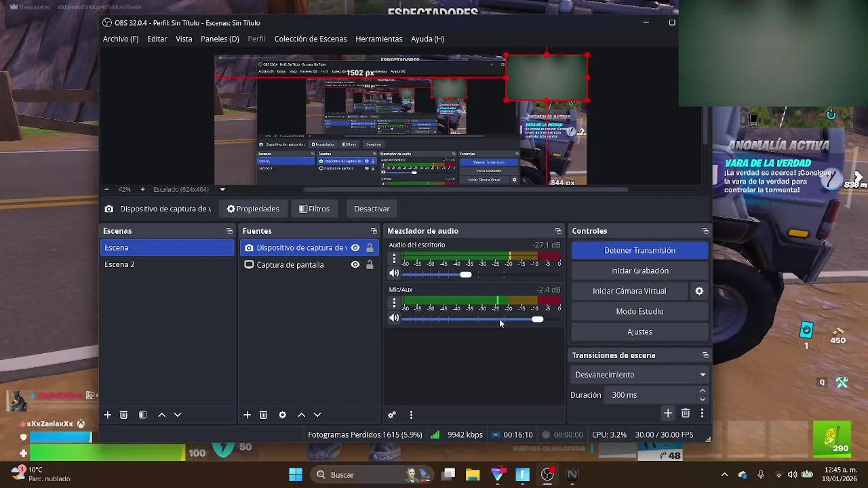The width and height of the screenshot is (868, 488).
Task: Undock the Mezclador de audio panel
Action: coord(558,231)
